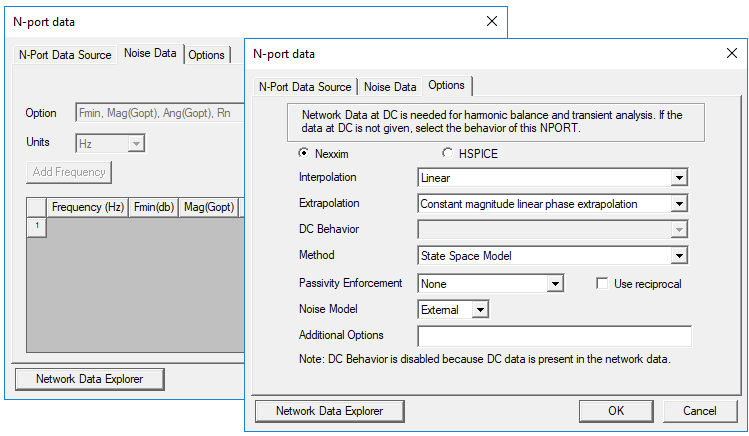Click the Add Frequency button
The image size is (749, 436).
[69, 172]
